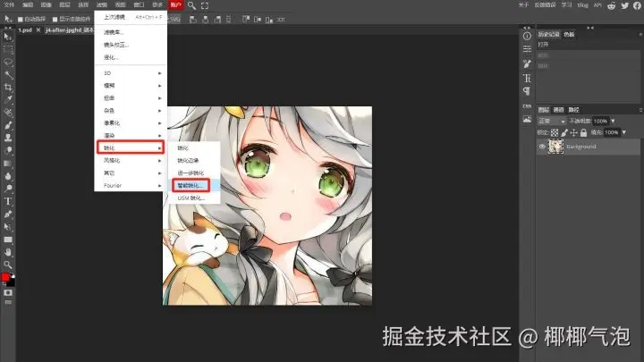
Task: Select the Path Select tool
Action: (x=8, y=227)
